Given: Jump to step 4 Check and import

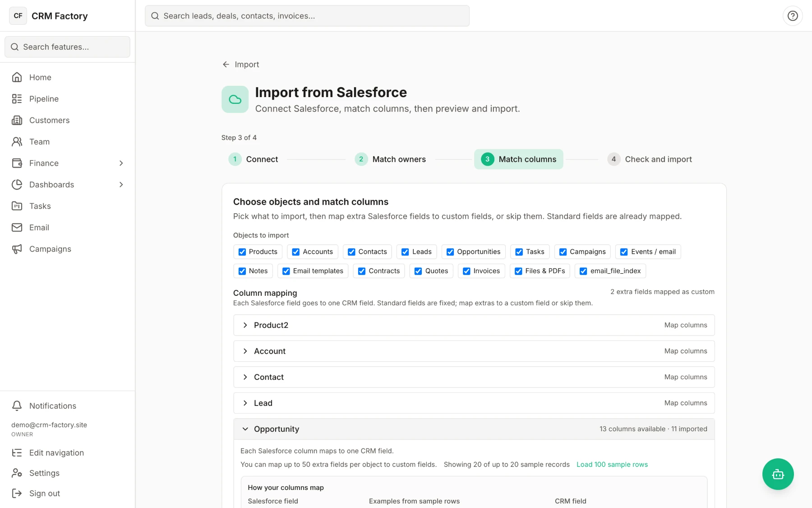Looking at the screenshot, I should [x=650, y=159].
